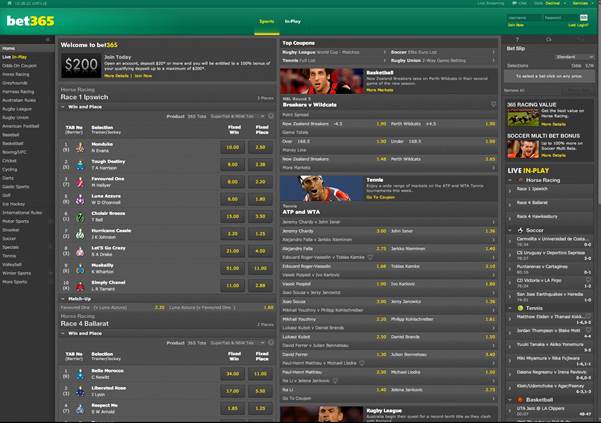Click Let's Go Crazy fixed win odds 21.00
Viewport: 601px width, 423px height.
233,251
